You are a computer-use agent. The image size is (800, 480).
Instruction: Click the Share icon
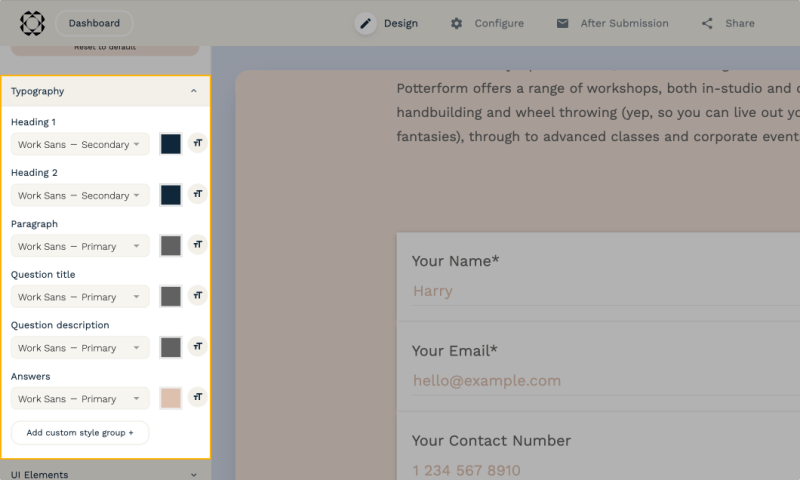point(707,23)
